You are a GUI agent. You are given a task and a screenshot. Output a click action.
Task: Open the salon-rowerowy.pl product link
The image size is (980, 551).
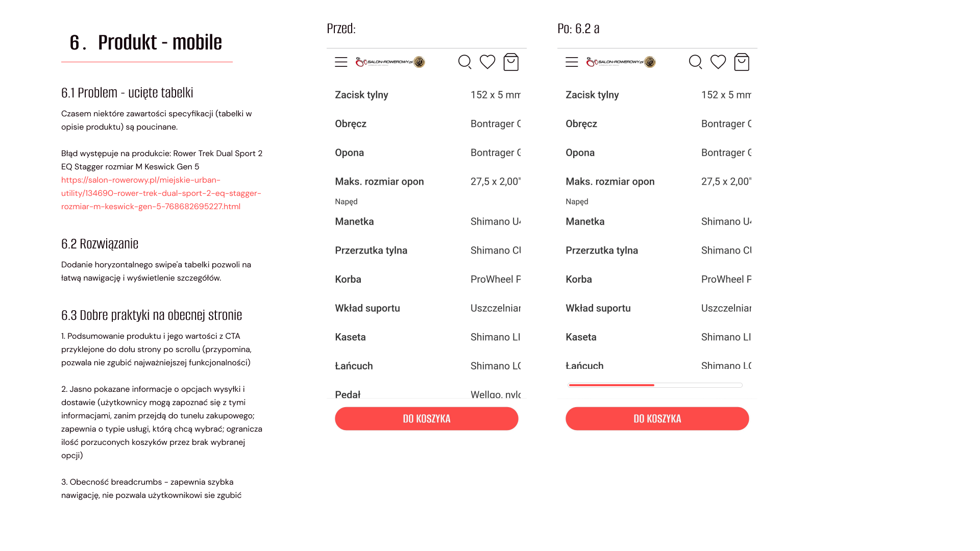tap(161, 193)
